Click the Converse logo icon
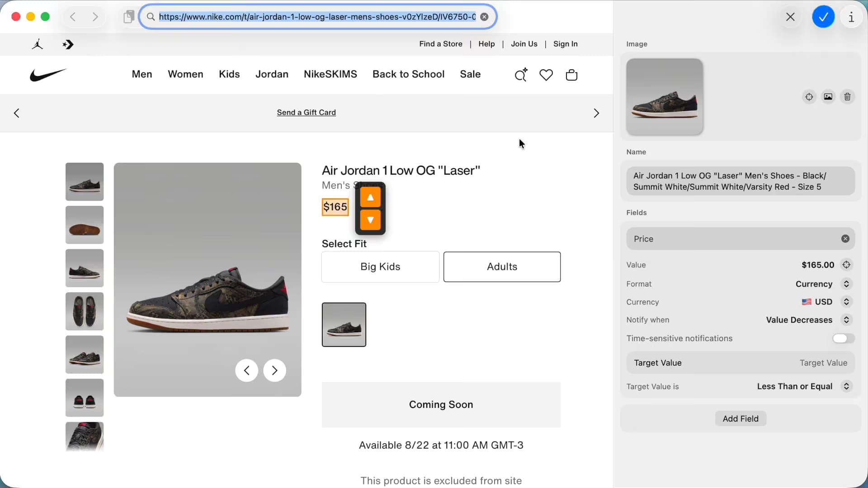 click(68, 44)
